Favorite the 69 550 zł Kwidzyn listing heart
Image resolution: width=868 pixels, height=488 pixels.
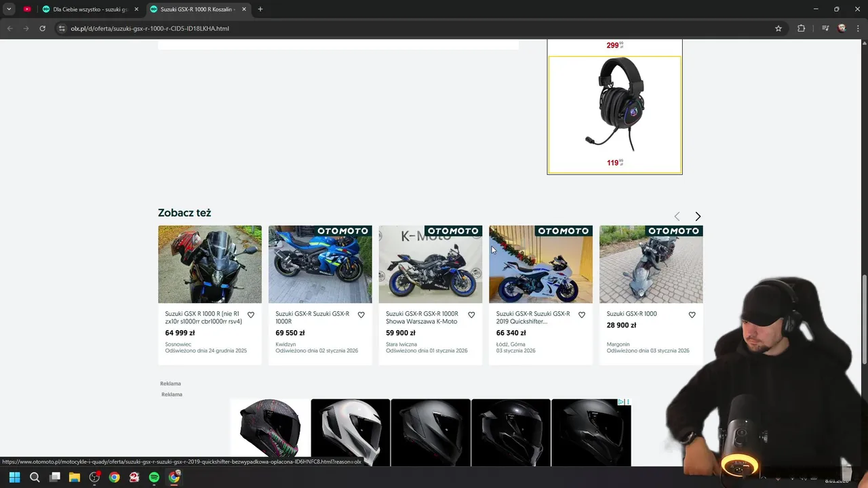361,314
